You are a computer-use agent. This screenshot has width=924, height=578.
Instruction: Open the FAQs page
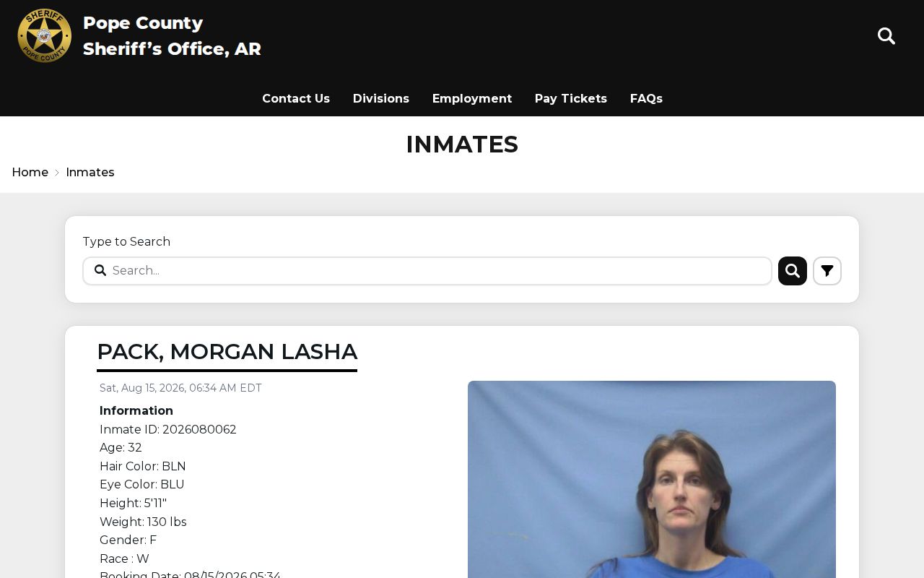tap(646, 98)
